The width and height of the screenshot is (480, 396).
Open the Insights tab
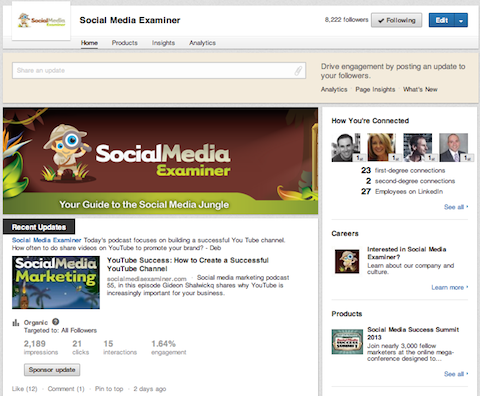(163, 43)
